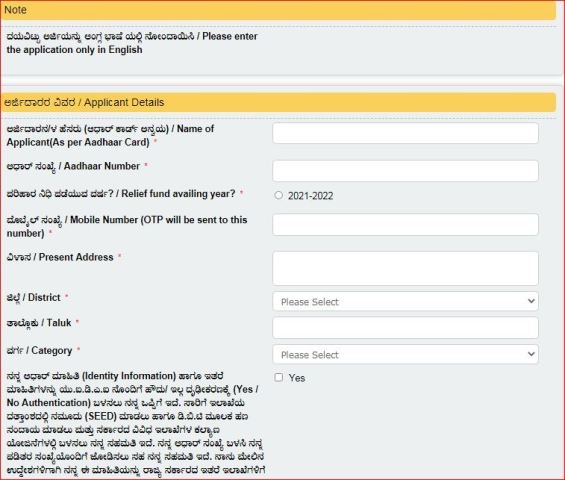
Task: Click the Applicant Details section header
Action: click(278, 102)
